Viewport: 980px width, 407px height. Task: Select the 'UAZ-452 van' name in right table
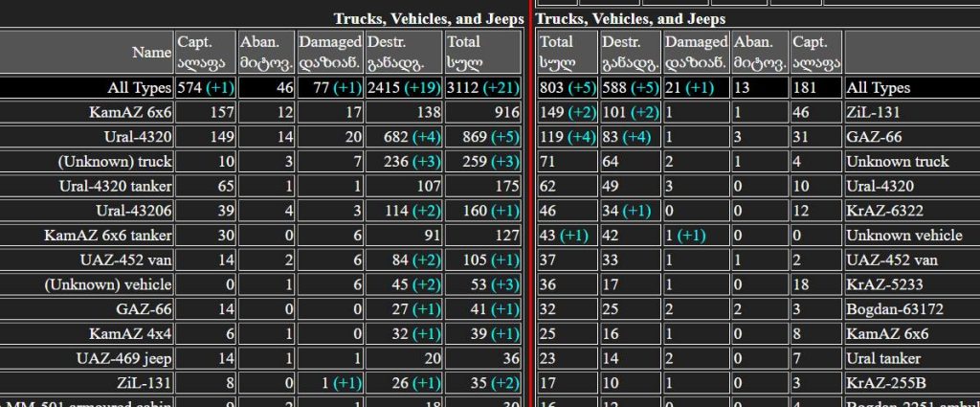tap(892, 260)
